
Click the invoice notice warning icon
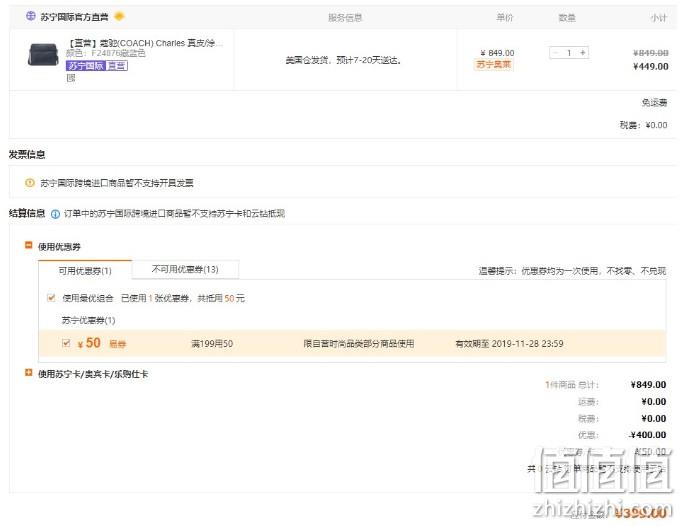[x=30, y=183]
